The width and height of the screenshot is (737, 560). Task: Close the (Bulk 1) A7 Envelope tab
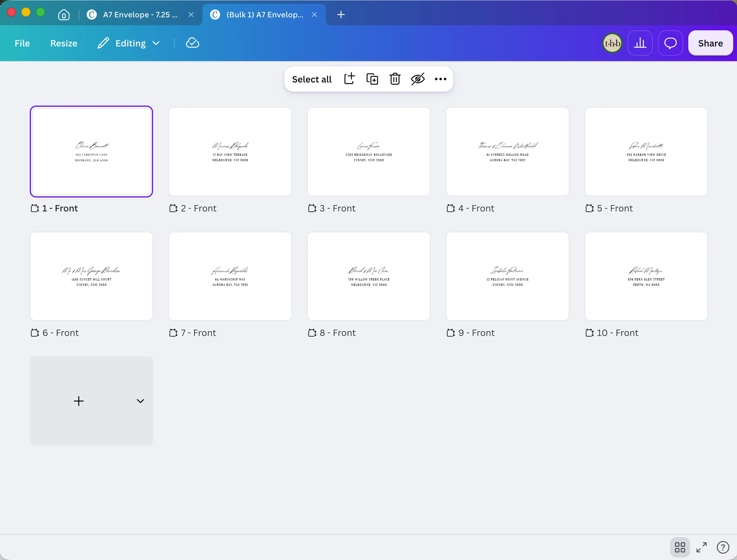314,15
